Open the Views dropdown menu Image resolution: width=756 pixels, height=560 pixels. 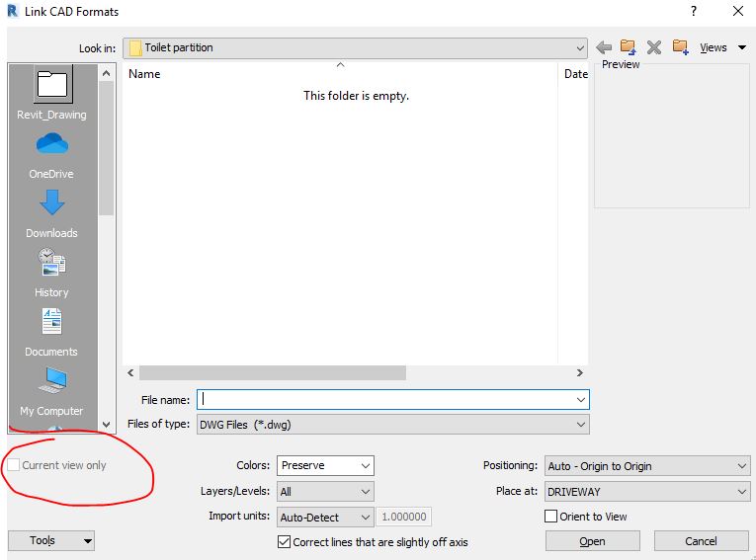(x=722, y=47)
